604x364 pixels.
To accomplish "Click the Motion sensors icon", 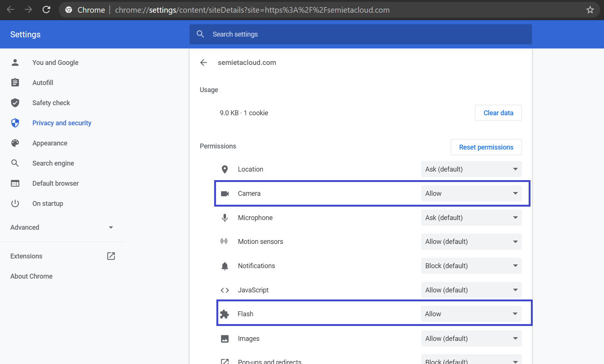I will click(x=224, y=241).
